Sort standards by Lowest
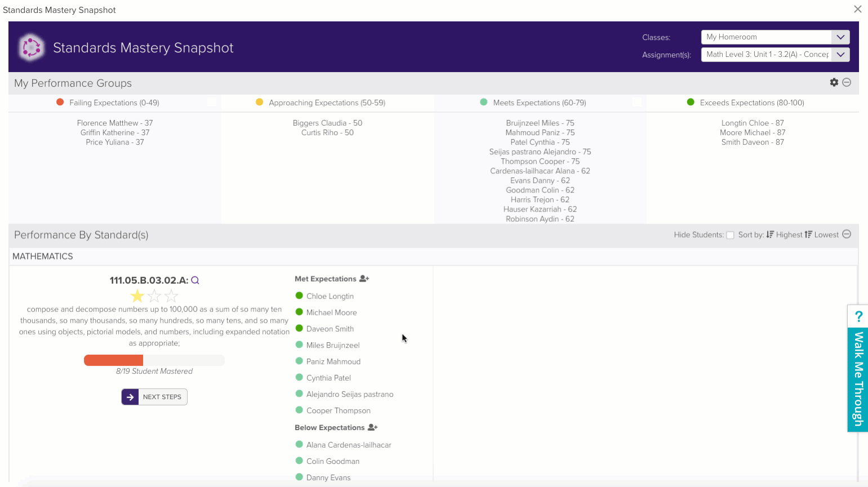This screenshot has width=868, height=487. click(822, 235)
